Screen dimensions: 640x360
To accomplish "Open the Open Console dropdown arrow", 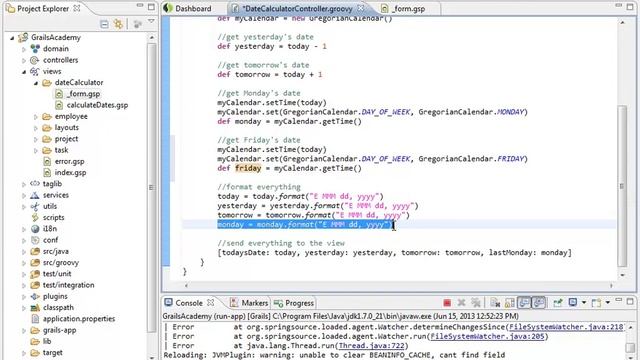I will 608,303.
